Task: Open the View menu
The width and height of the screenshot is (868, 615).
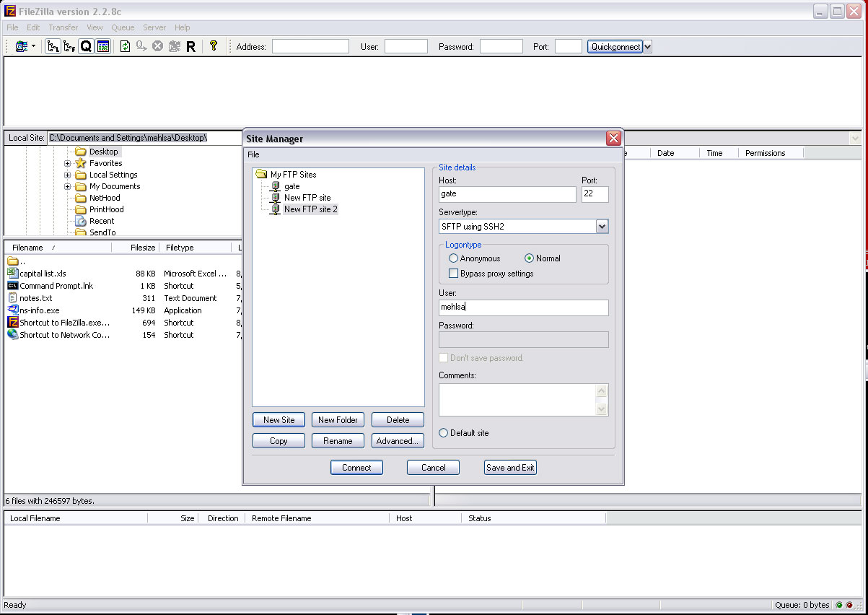Action: [95, 27]
